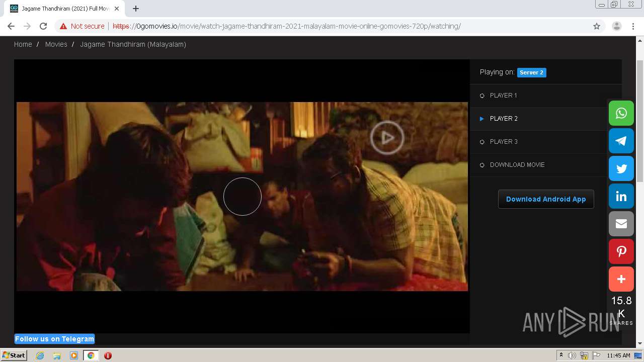
Task: Share the page by email icon
Action: [621, 224]
